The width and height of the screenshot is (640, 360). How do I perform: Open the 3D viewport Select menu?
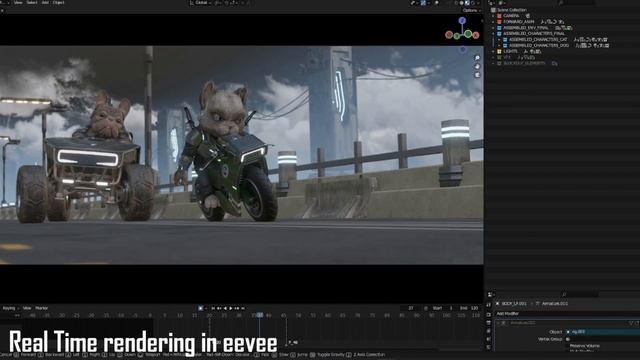32,2
